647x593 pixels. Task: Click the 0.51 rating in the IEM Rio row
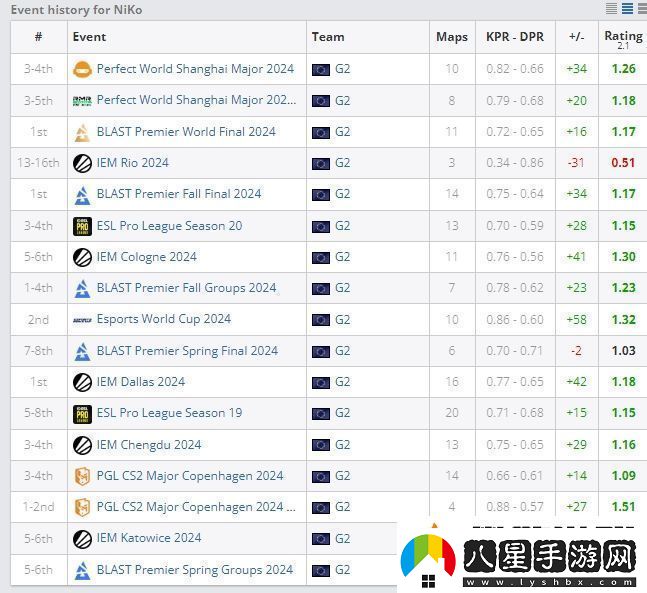[x=623, y=163]
